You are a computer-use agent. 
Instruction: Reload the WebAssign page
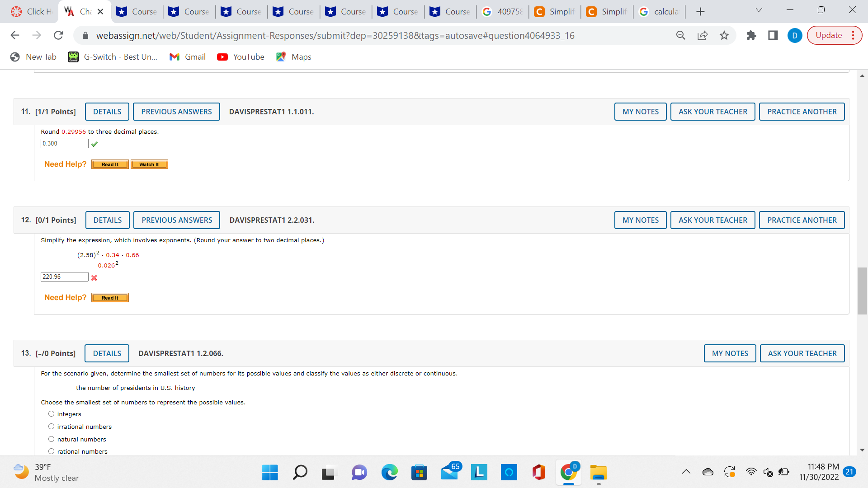click(x=58, y=35)
